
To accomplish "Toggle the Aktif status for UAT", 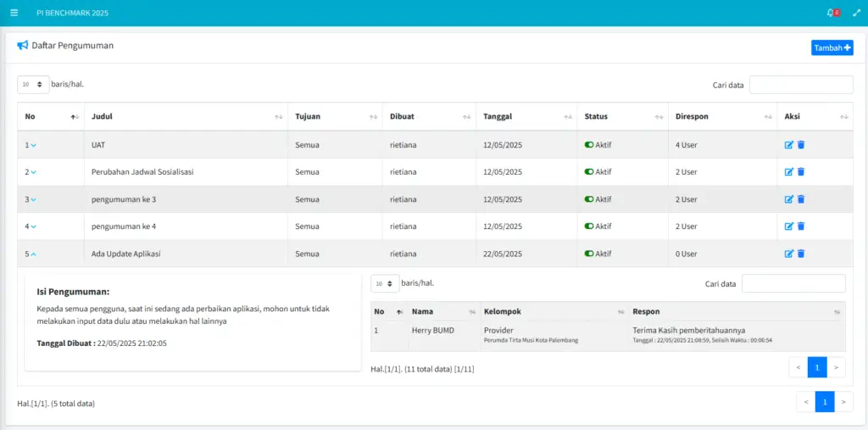I will [x=589, y=145].
